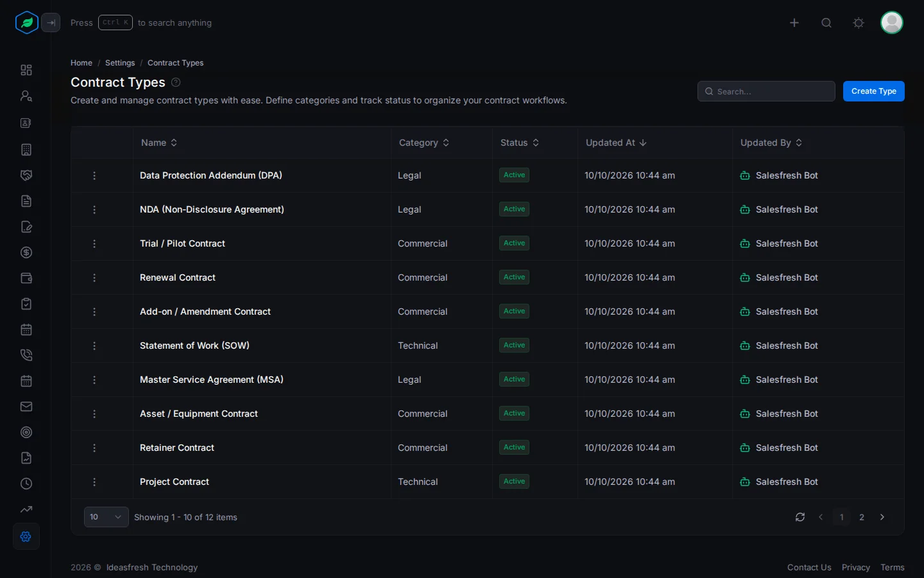The width and height of the screenshot is (924, 578).
Task: Open the clipboard check tasks icon
Action: (26, 304)
